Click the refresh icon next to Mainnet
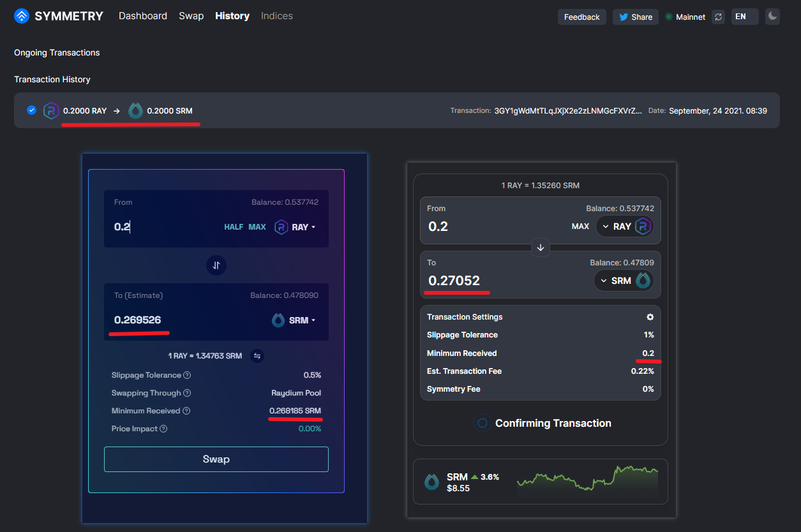 tap(718, 17)
